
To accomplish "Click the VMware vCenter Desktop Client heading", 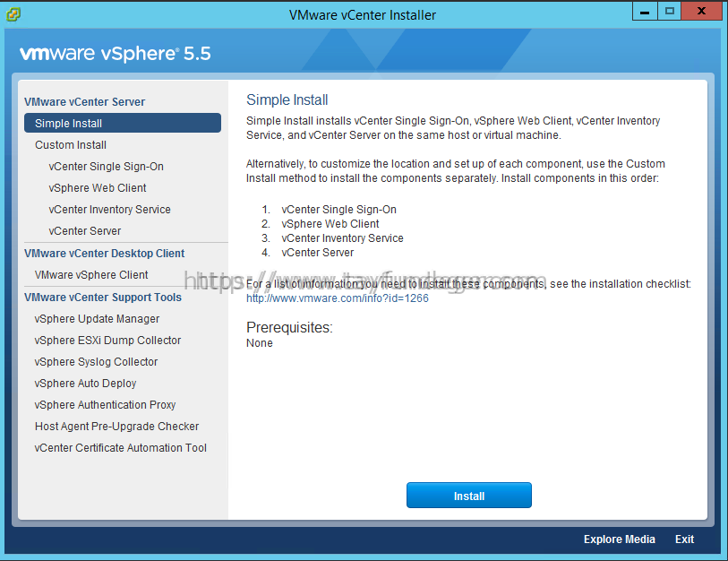I will pos(105,254).
